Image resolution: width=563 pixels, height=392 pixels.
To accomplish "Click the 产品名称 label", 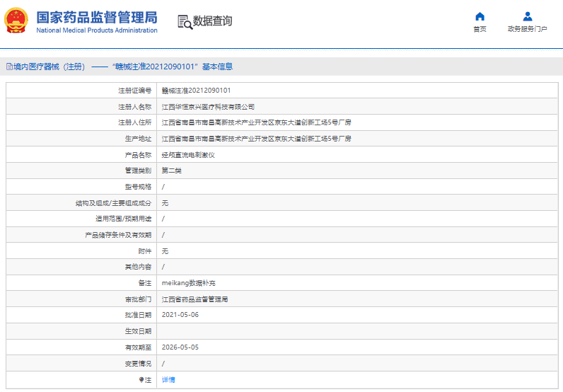I will click(x=138, y=155).
